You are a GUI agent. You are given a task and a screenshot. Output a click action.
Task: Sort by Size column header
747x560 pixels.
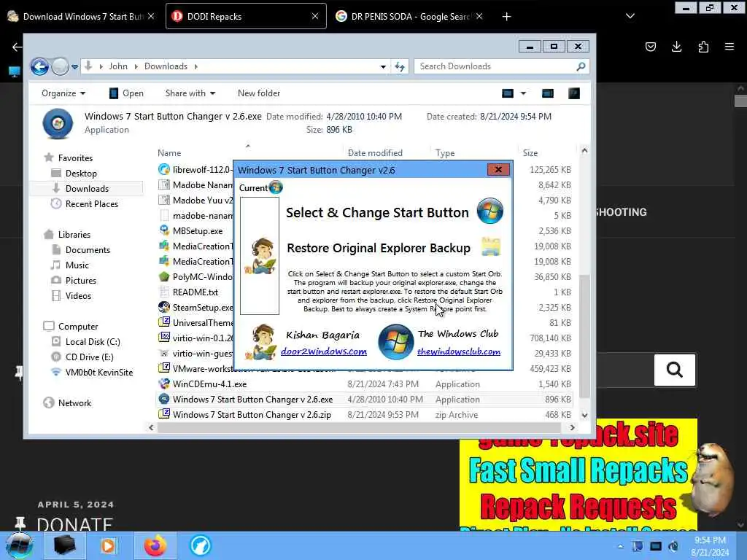[530, 153]
